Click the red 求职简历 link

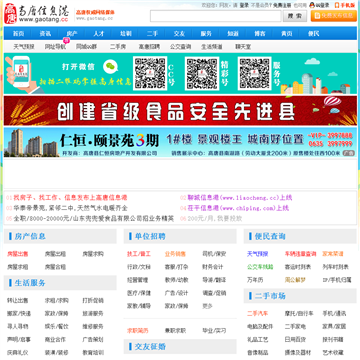pos(138,331)
